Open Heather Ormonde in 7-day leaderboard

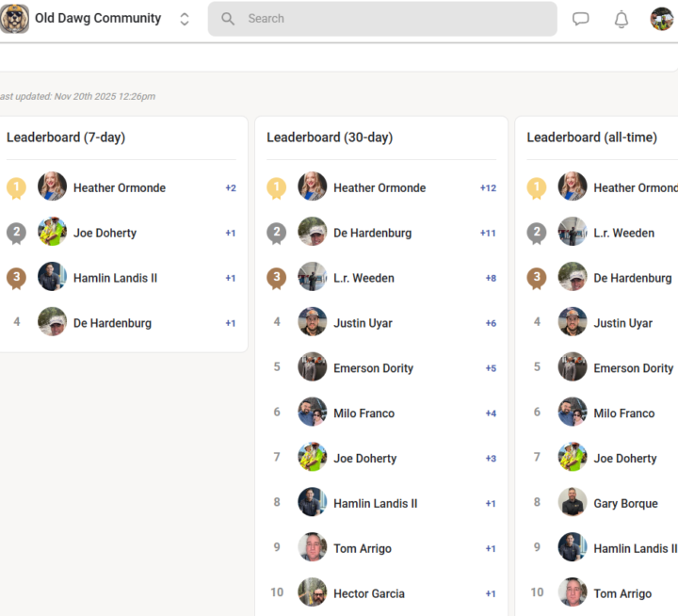[x=119, y=188]
